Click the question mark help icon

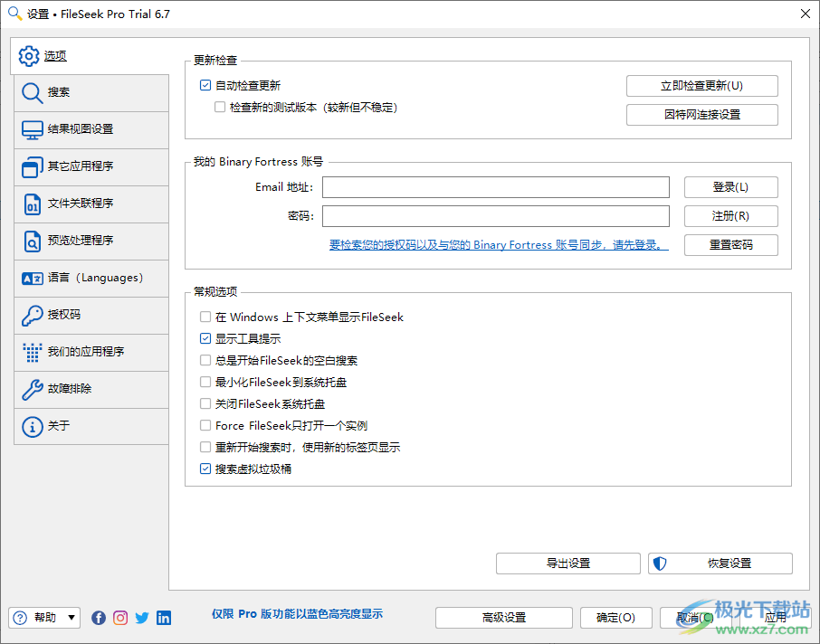pyautogui.click(x=20, y=618)
